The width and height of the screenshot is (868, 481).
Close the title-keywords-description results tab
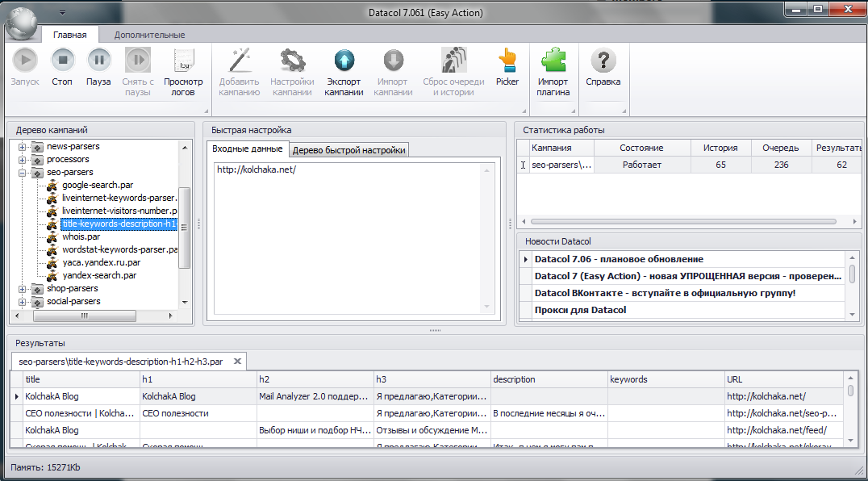[x=237, y=362]
